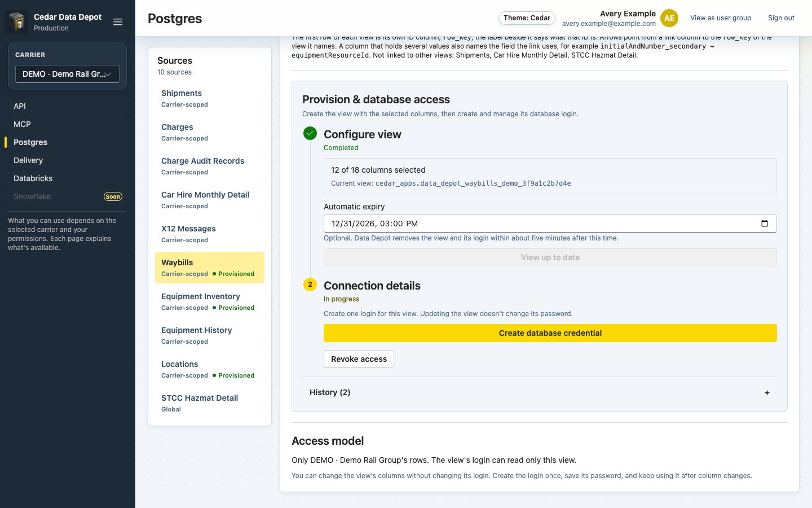Click the Cedar Data Depot logo icon
This screenshot has height=508, width=812.
coord(17,21)
